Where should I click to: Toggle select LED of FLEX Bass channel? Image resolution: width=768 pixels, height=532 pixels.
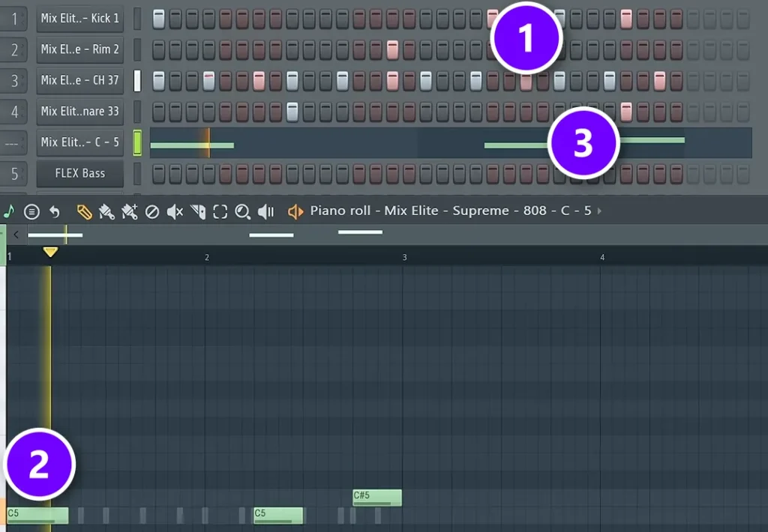[x=137, y=173]
